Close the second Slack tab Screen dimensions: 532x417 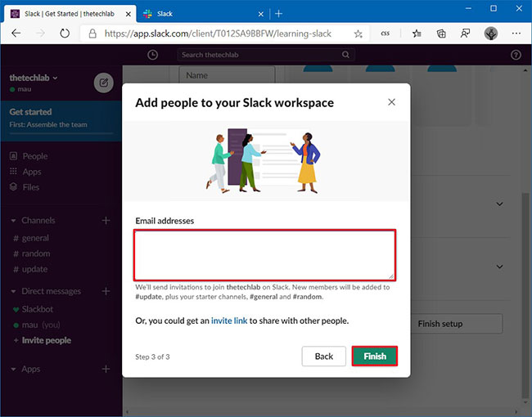point(260,14)
